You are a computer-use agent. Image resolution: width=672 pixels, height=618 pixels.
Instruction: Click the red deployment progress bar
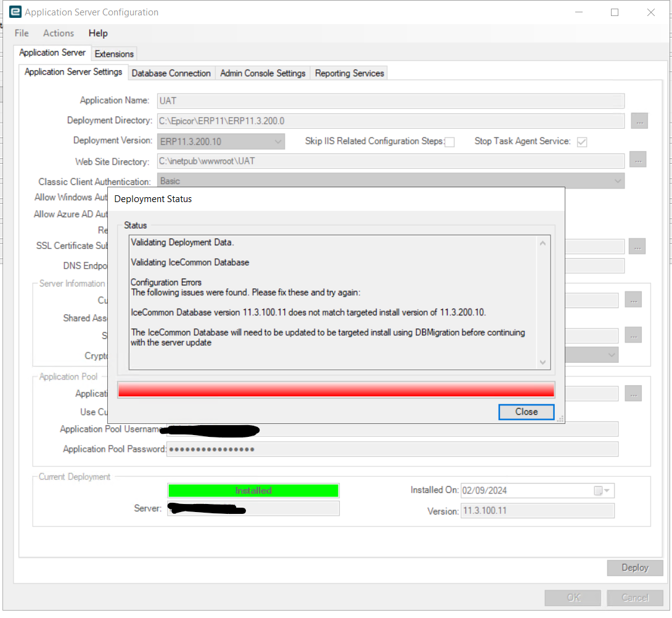336,390
